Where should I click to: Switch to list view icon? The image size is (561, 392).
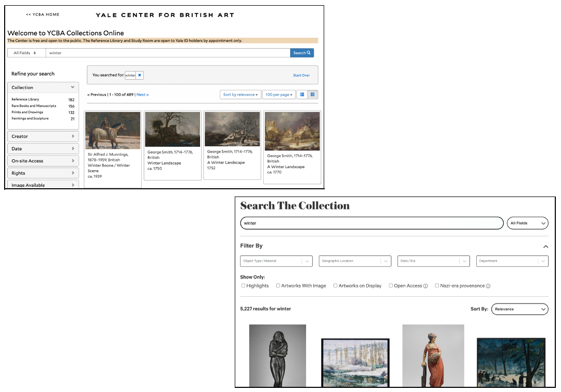pos(302,95)
